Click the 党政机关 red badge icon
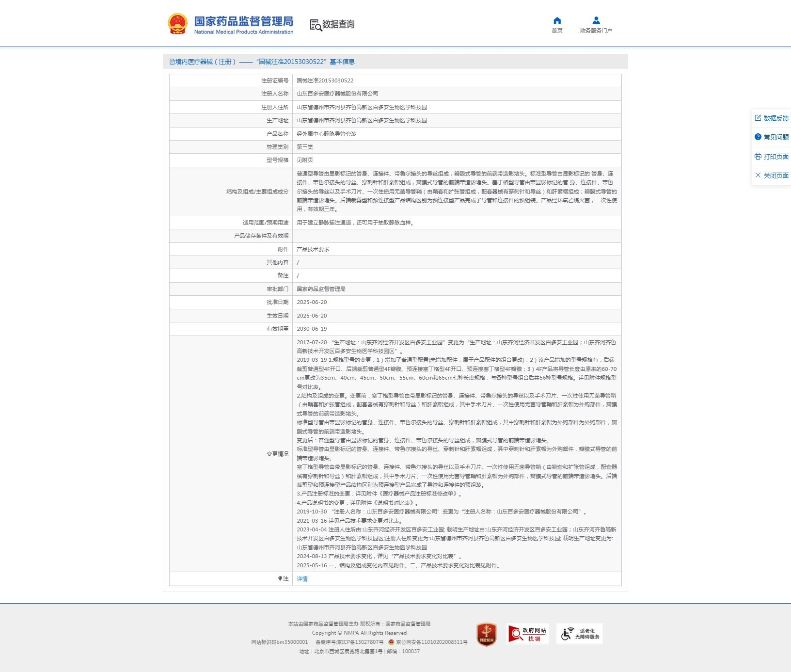This screenshot has width=791, height=672. coord(487,635)
